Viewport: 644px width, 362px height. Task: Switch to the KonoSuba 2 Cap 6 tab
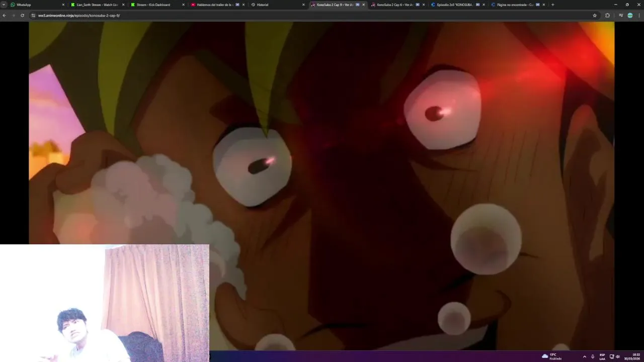coord(398,5)
